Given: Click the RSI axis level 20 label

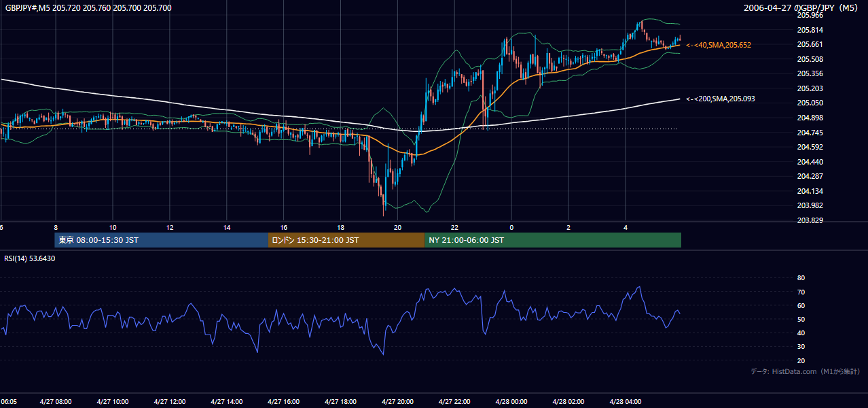Looking at the screenshot, I should coord(801,360).
